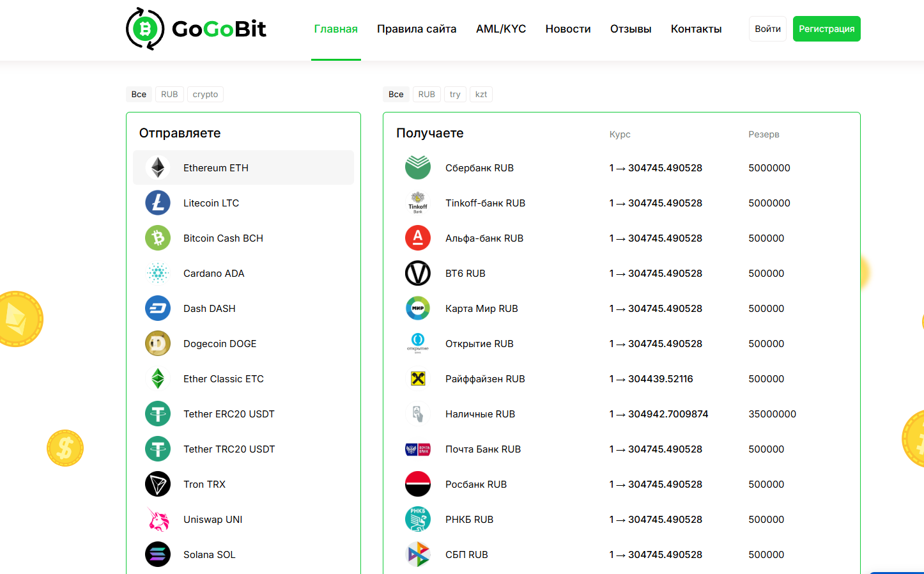Select the RUB filter in send panel
The height and width of the screenshot is (574, 924).
[x=169, y=94]
